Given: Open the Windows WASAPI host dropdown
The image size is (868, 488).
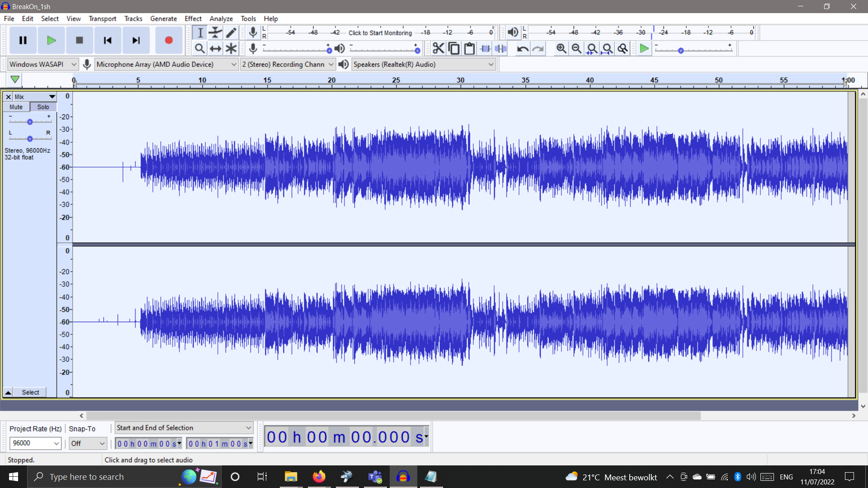Looking at the screenshot, I should [43, 64].
